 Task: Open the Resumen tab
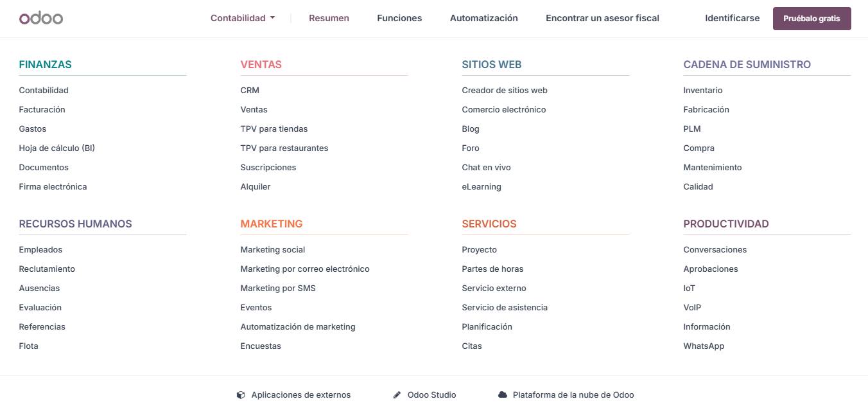coord(329,18)
